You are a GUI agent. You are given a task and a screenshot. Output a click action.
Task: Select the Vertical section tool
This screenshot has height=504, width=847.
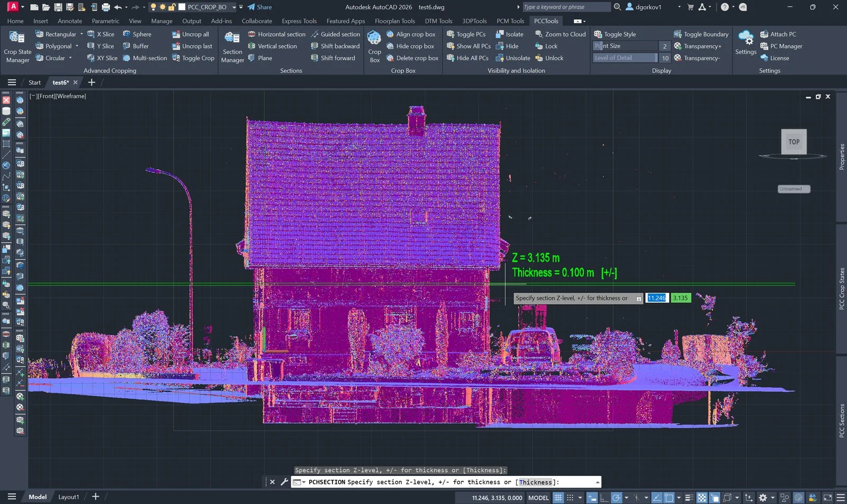pyautogui.click(x=273, y=46)
